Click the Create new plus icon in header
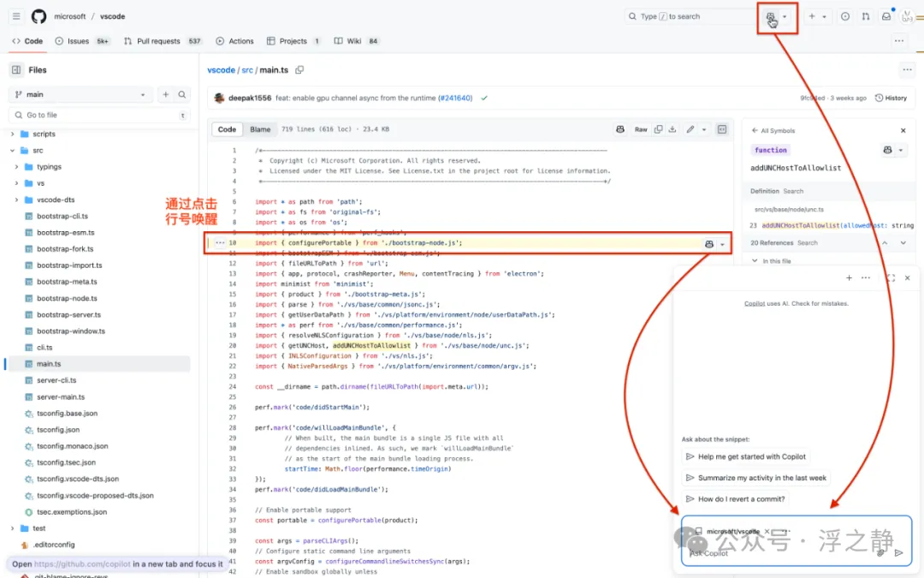This screenshot has height=578, width=924. 812,16
